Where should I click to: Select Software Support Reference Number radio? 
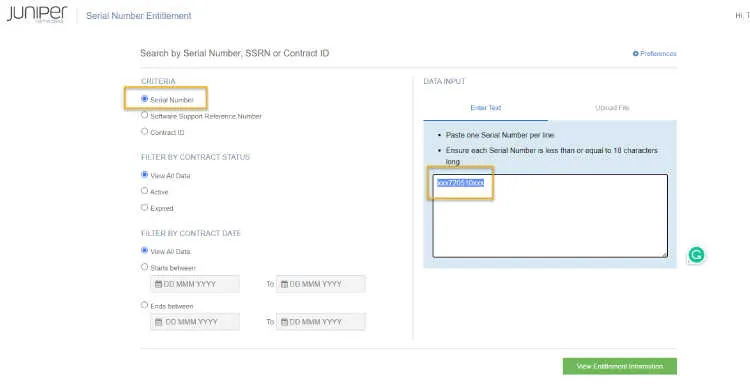144,115
